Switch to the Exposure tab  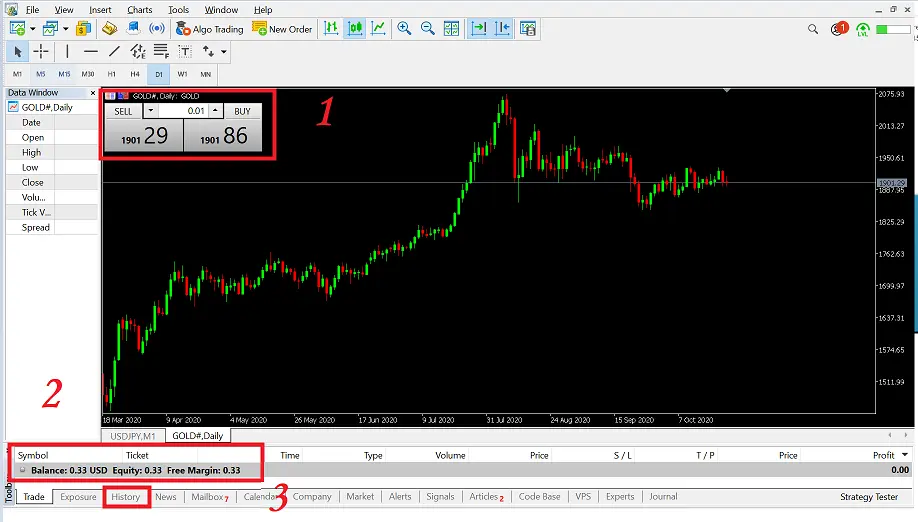pyautogui.click(x=78, y=496)
